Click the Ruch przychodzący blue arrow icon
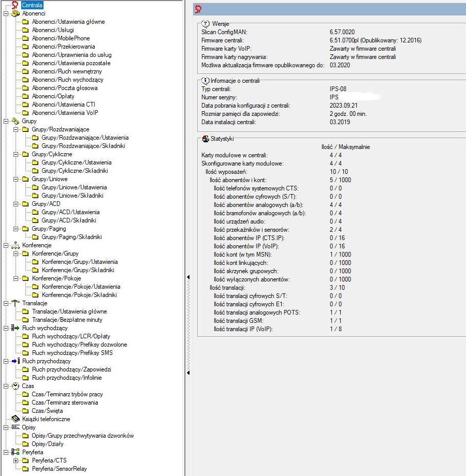This screenshot has height=476, width=466. coord(16,361)
